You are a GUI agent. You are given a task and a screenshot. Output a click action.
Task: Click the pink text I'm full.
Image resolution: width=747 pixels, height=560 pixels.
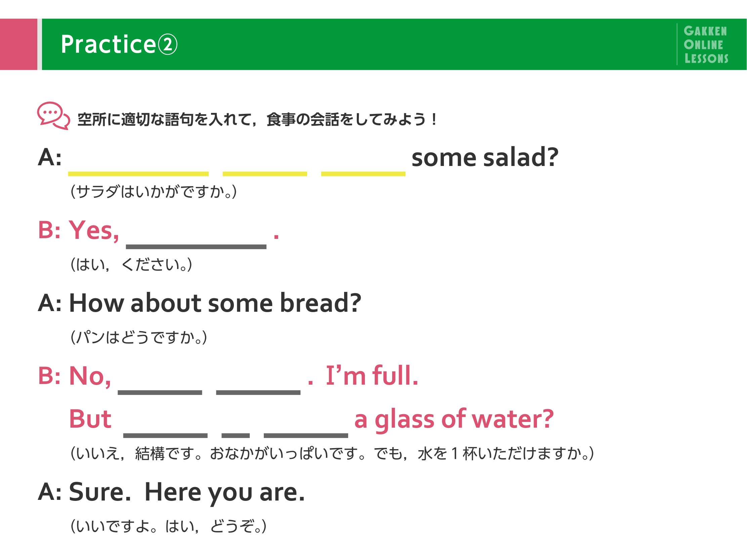[372, 375]
